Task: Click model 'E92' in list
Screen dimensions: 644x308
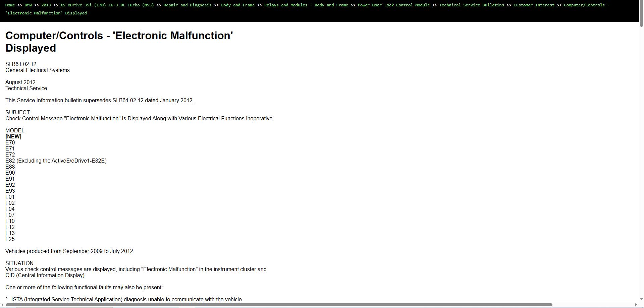Action: coord(10,185)
